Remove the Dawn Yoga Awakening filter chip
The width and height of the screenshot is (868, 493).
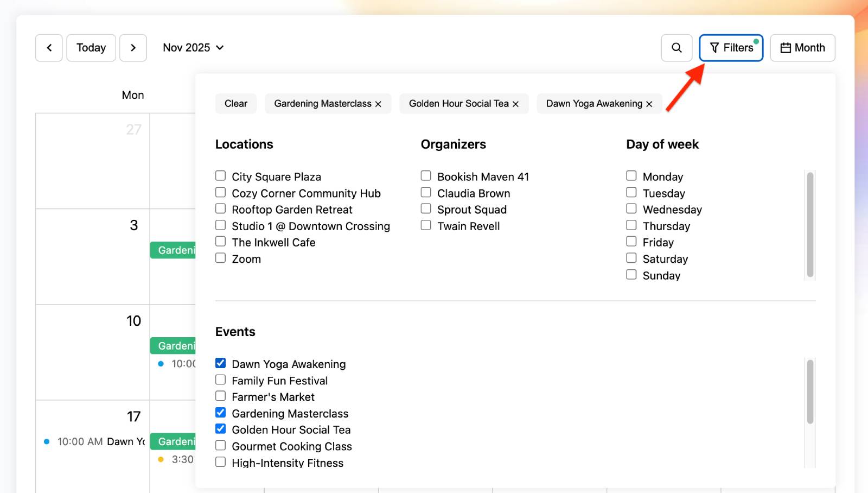click(x=649, y=104)
